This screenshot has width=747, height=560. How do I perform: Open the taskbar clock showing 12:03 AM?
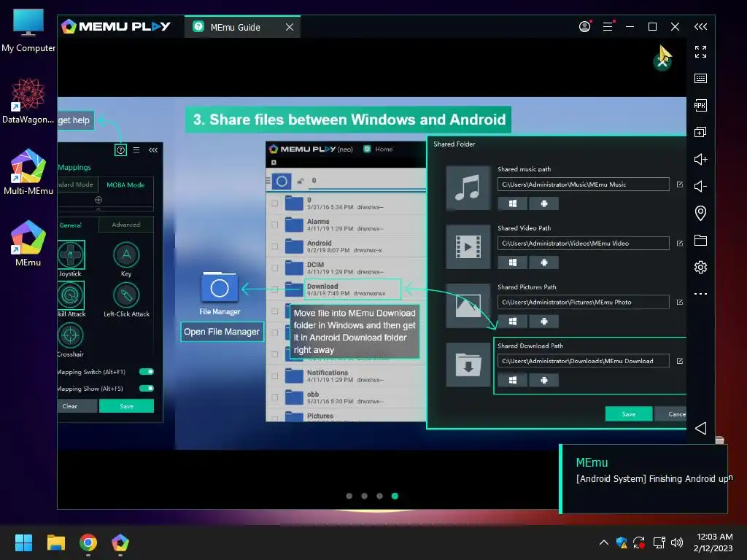[713, 542]
